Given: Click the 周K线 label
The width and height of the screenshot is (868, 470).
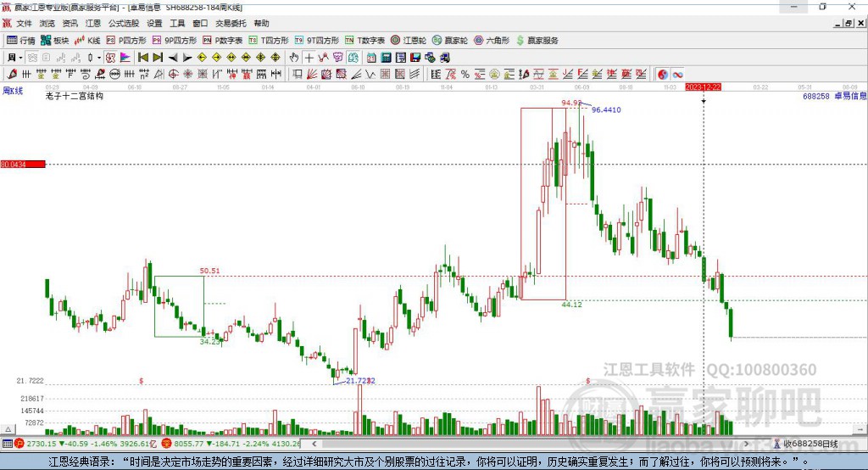Looking at the screenshot, I should (13, 91).
